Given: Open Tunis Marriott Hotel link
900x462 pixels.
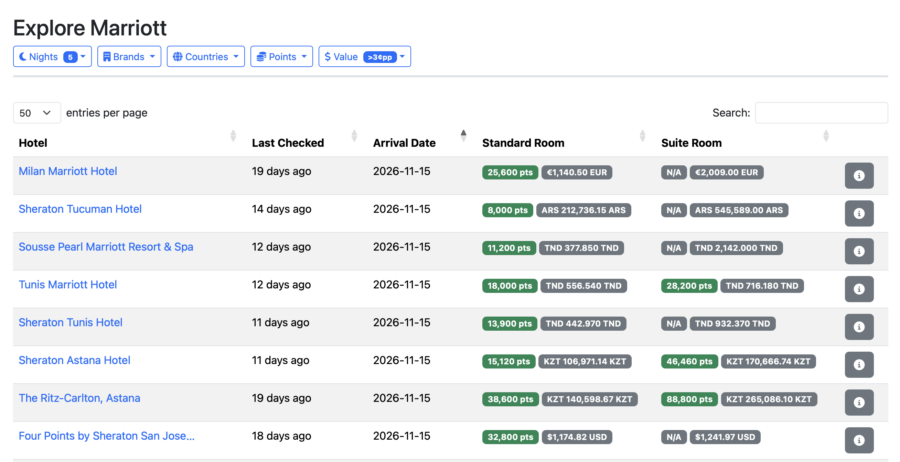Looking at the screenshot, I should (68, 285).
